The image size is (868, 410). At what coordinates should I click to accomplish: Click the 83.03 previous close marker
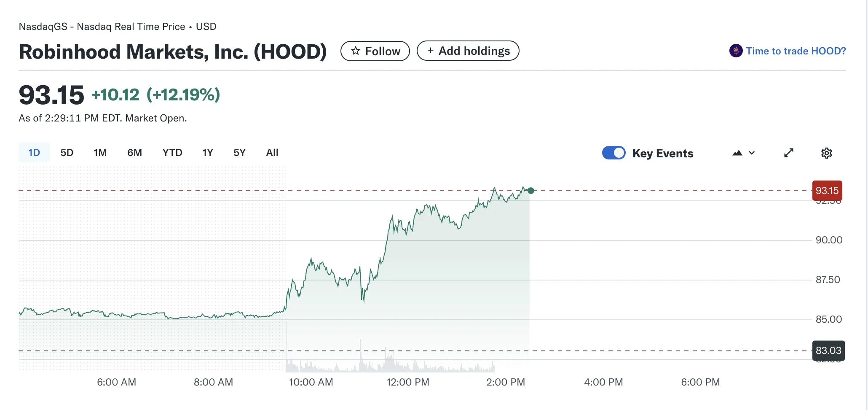828,351
